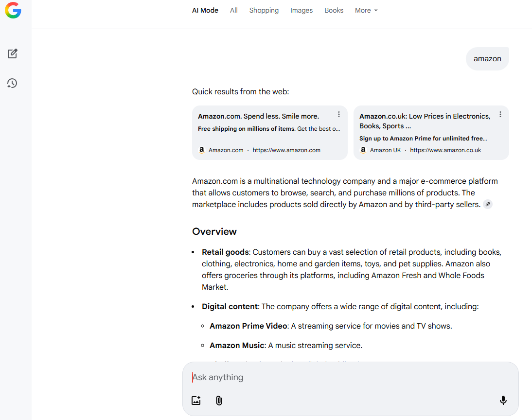The image size is (532, 420).
Task: Open three-dot menu on Amazon.com card
Action: 339,115
